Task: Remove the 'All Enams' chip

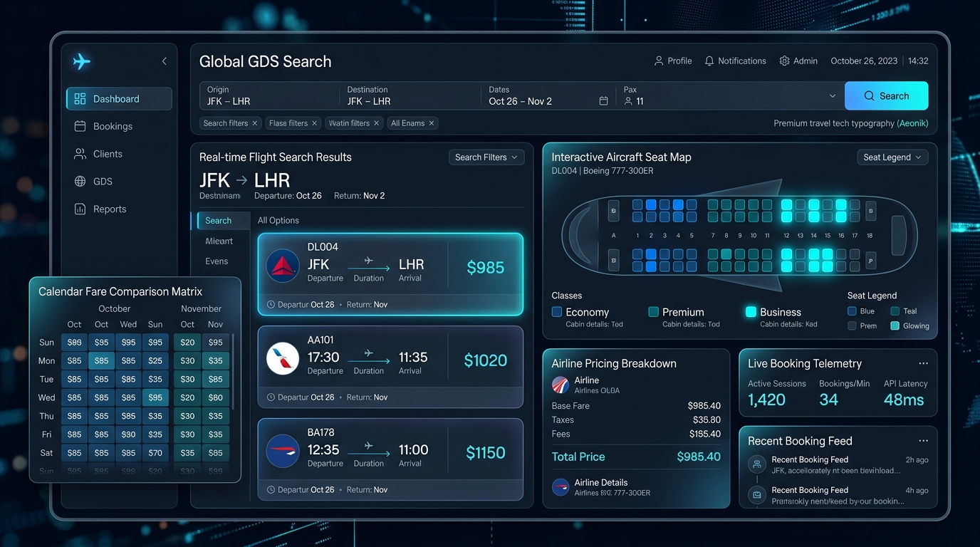Action: click(x=432, y=123)
